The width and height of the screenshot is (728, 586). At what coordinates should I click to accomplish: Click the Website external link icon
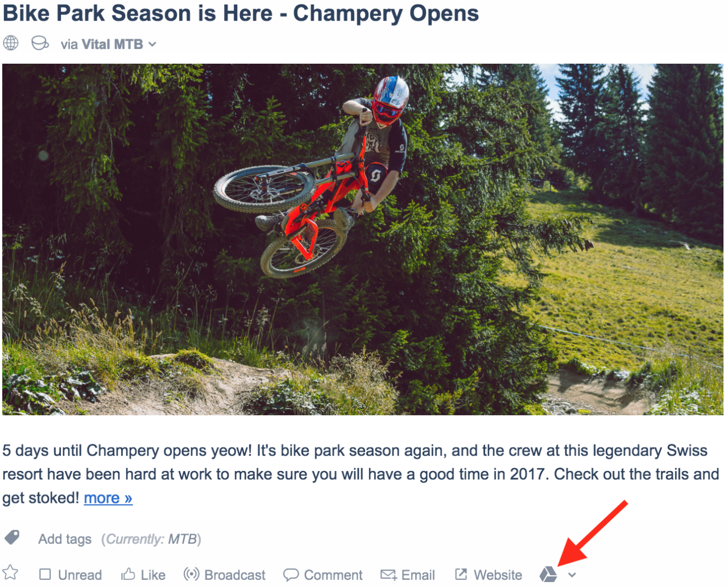461,574
